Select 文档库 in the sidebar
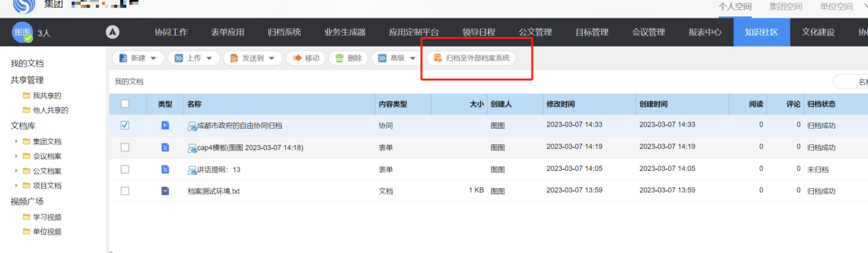Image resolution: width=868 pixels, height=253 pixels. click(x=23, y=126)
